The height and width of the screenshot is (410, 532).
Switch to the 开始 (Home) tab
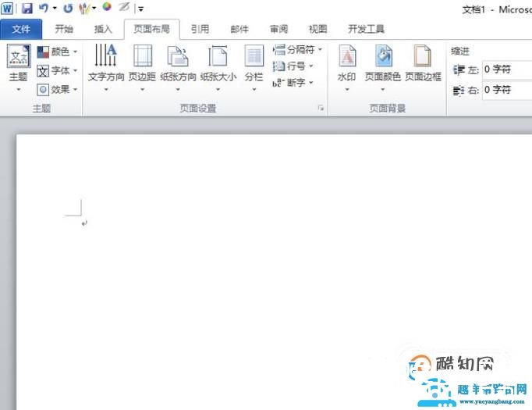click(64, 29)
